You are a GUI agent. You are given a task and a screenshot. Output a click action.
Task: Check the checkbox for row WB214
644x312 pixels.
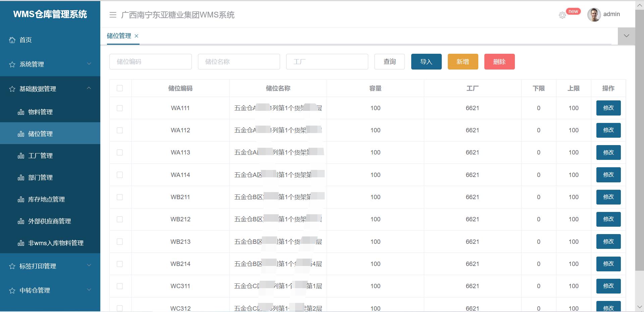[x=120, y=264]
